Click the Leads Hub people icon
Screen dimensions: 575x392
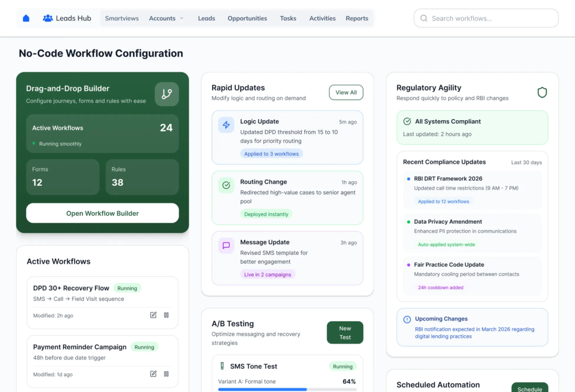(x=48, y=19)
